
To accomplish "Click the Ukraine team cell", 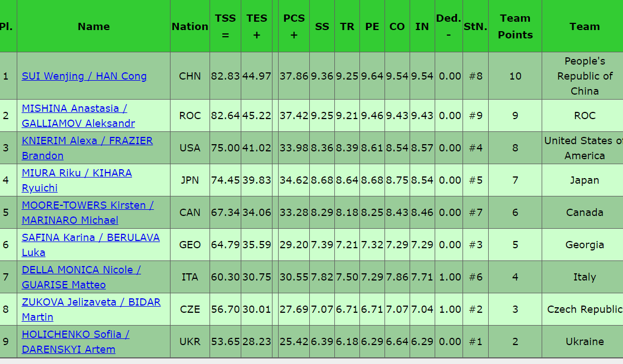I will pos(584,342).
